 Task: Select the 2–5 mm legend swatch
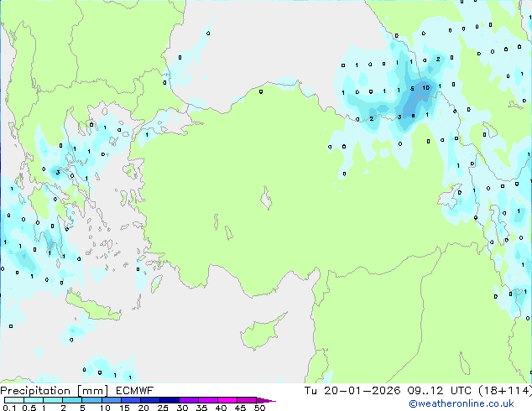coord(72,400)
